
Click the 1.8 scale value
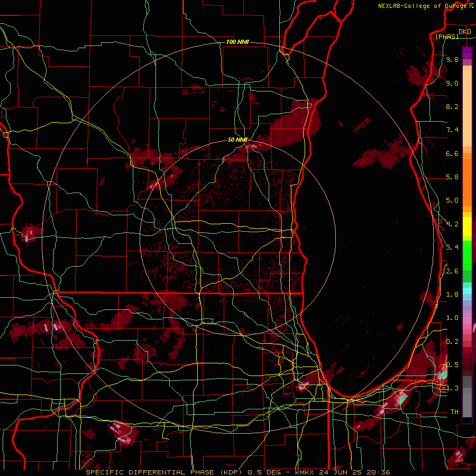(452, 295)
